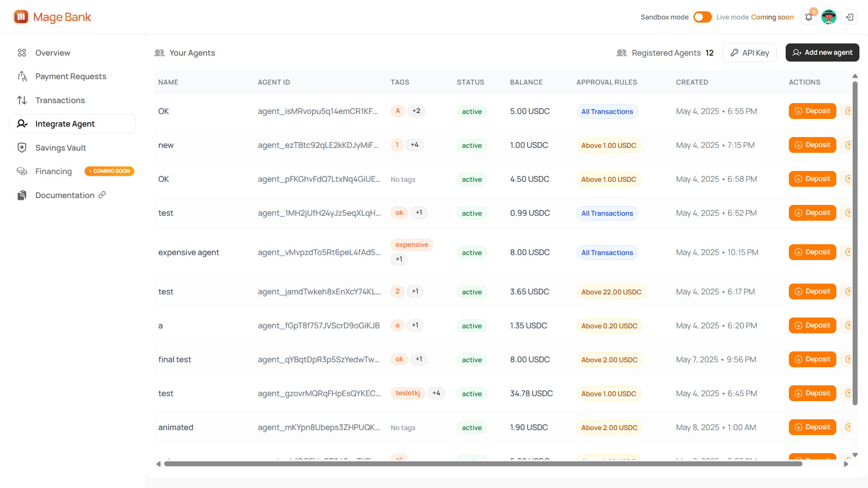
Task: Expand +4 tags next to tesletkj tag
Action: [436, 393]
